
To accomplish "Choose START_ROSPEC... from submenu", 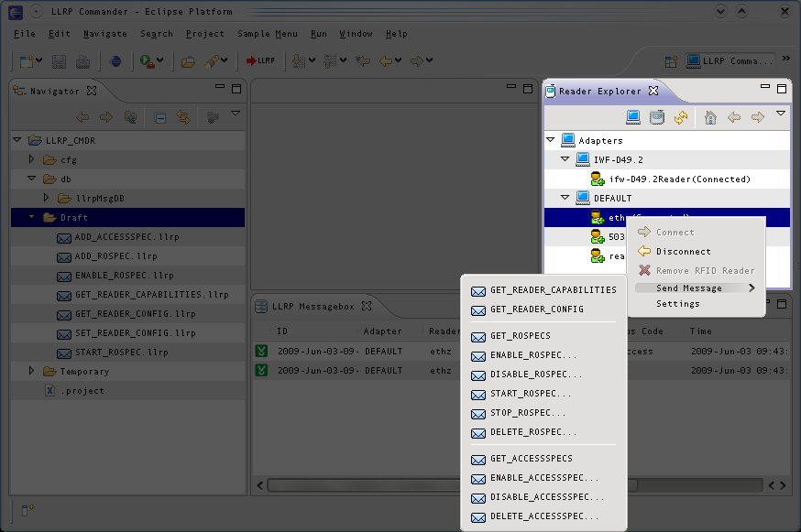I will [x=543, y=394].
